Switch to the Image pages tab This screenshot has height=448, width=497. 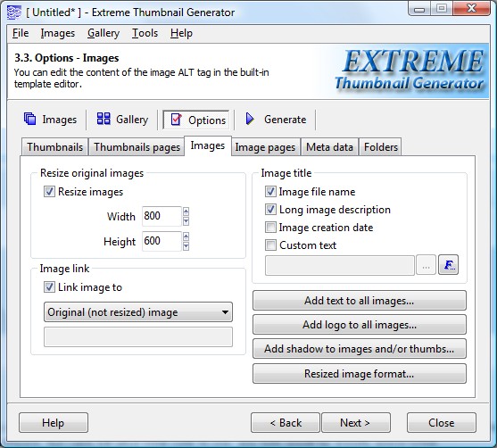point(265,147)
